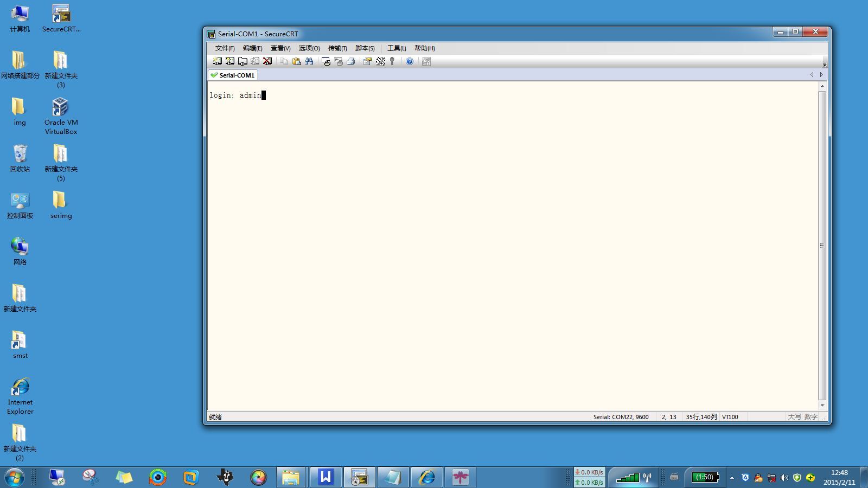Click the Disconnect red X icon
Image resolution: width=868 pixels, height=488 pixels.
click(267, 61)
